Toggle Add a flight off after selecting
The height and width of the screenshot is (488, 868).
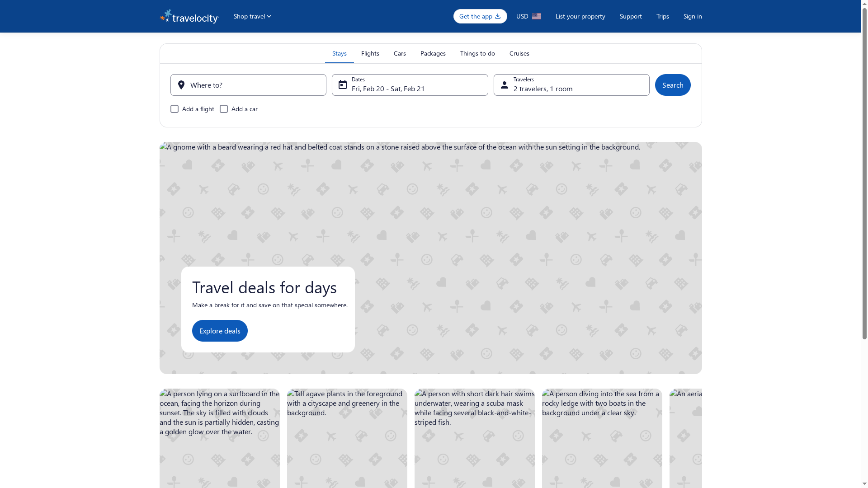(175, 109)
